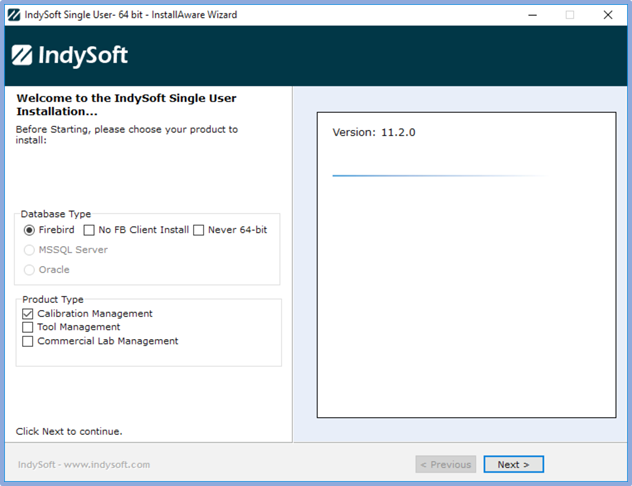Screen dimensions: 632x486
Task: Click the IndySoft title bar app icon
Action: coord(14,15)
